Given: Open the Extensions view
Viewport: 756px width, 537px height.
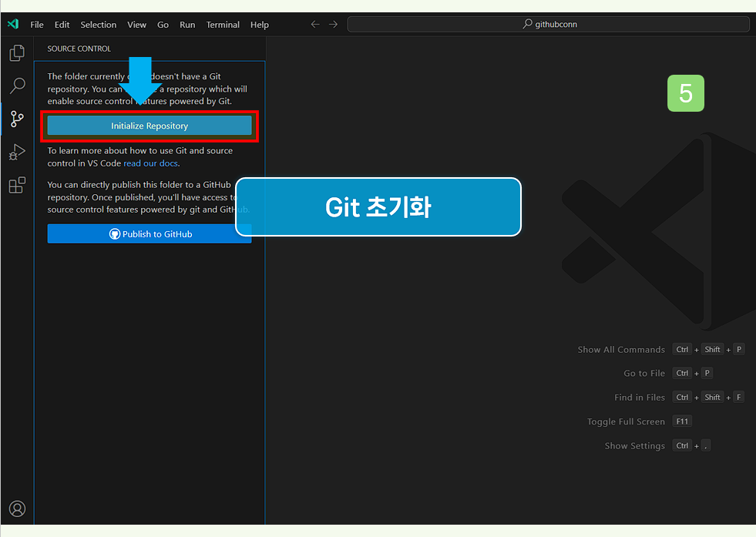Looking at the screenshot, I should (17, 185).
